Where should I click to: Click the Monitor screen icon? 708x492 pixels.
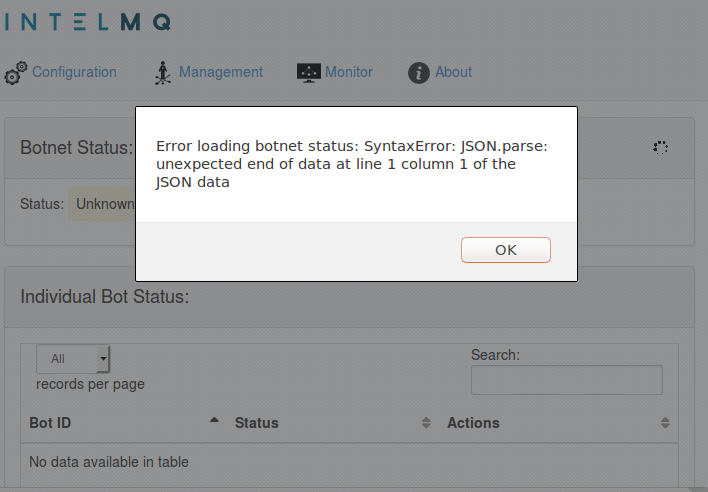click(309, 73)
